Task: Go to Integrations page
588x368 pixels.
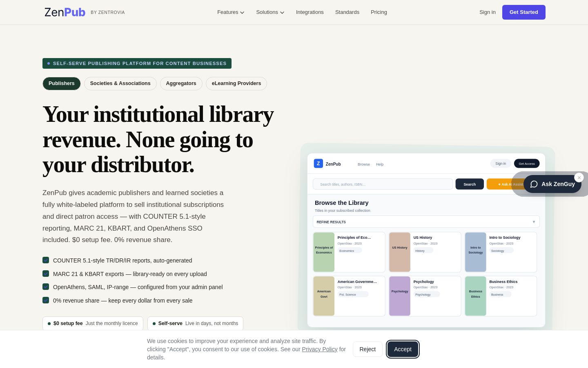Action: coord(310,12)
